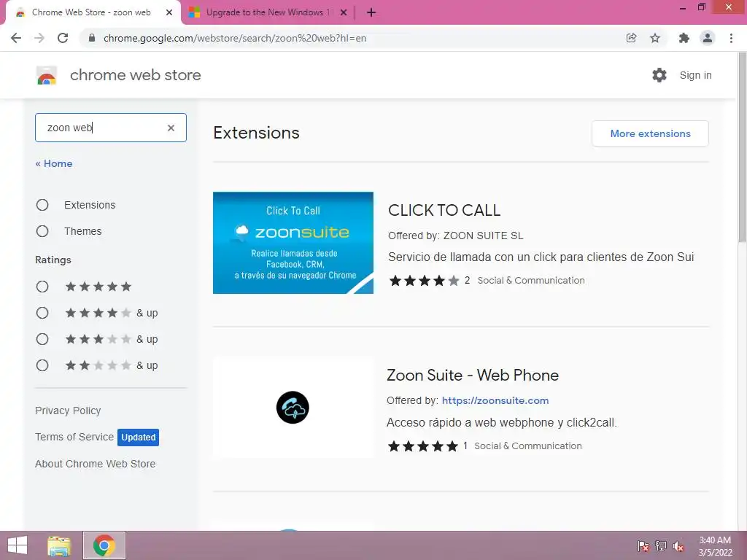Open Chrome three-dot menu
The height and width of the screenshot is (560, 747).
coord(731,38)
